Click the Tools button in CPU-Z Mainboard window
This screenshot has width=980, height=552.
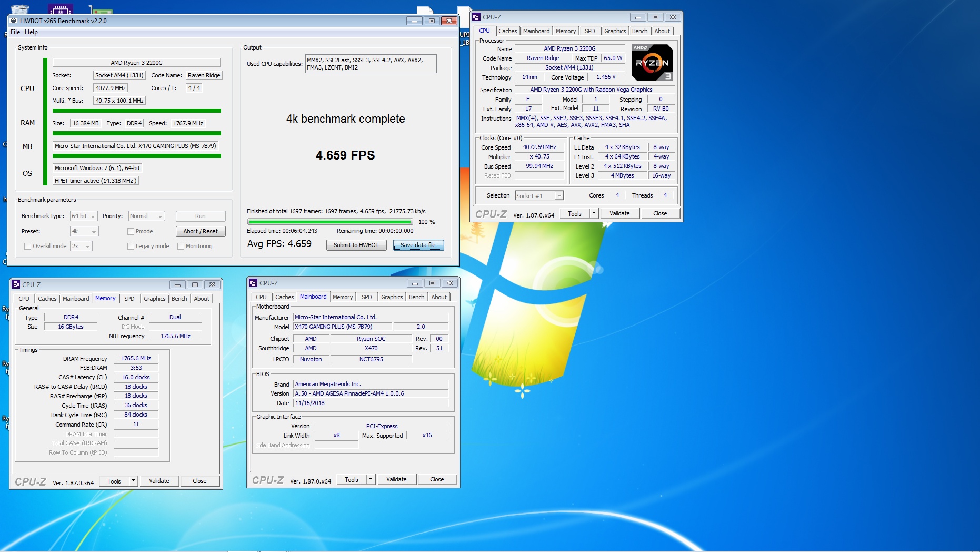tap(352, 479)
